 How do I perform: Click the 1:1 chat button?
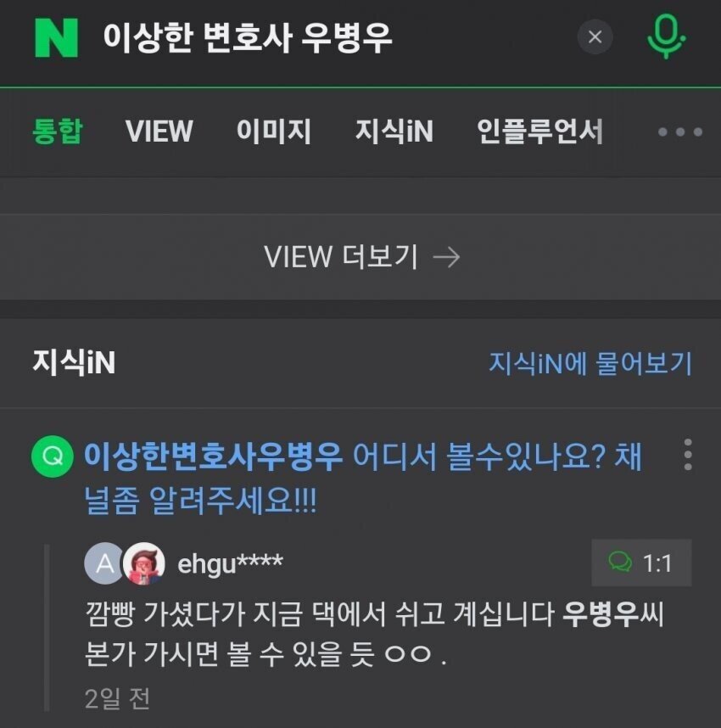click(x=641, y=563)
